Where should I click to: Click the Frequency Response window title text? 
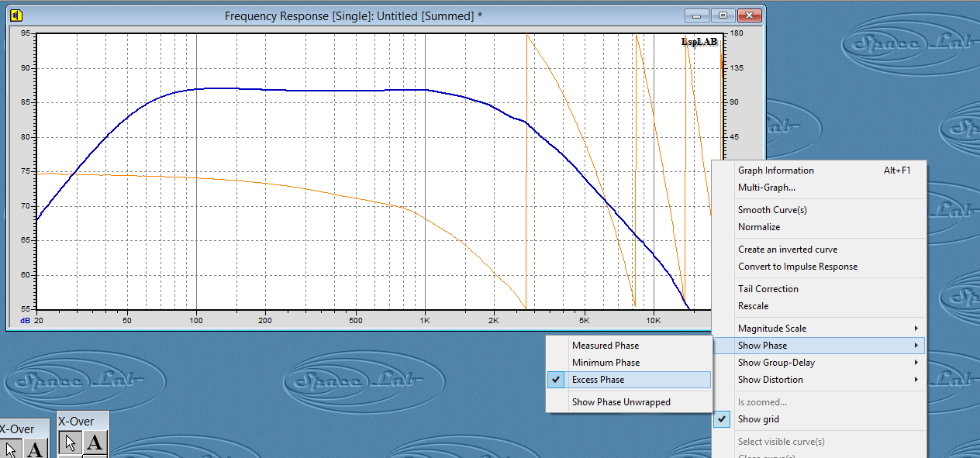pyautogui.click(x=354, y=16)
